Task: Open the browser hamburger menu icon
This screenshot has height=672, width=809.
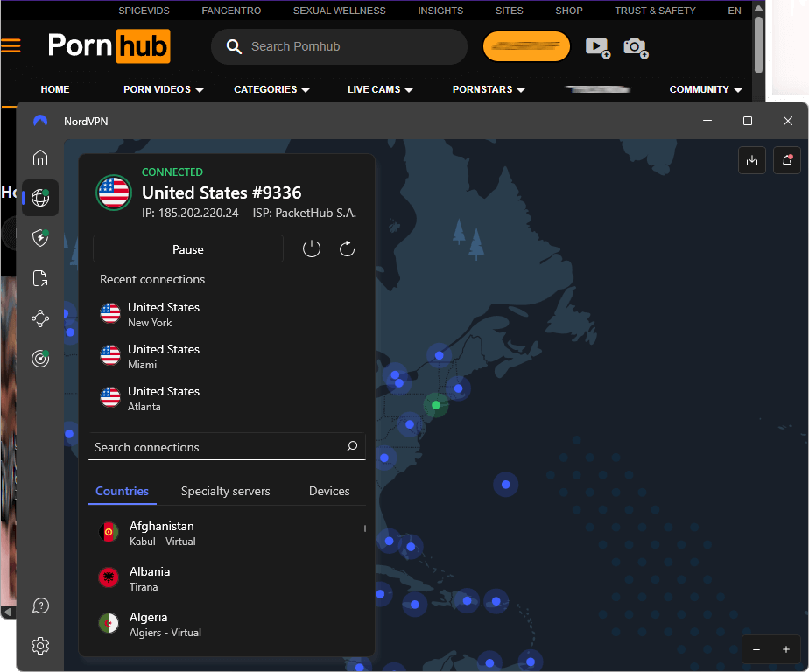Action: point(11,46)
